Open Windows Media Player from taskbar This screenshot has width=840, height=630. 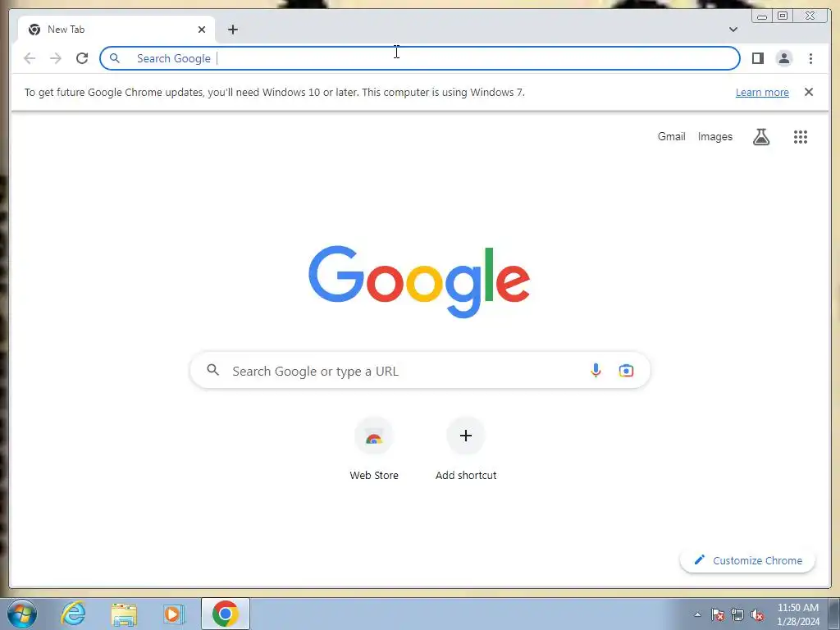coord(174,614)
